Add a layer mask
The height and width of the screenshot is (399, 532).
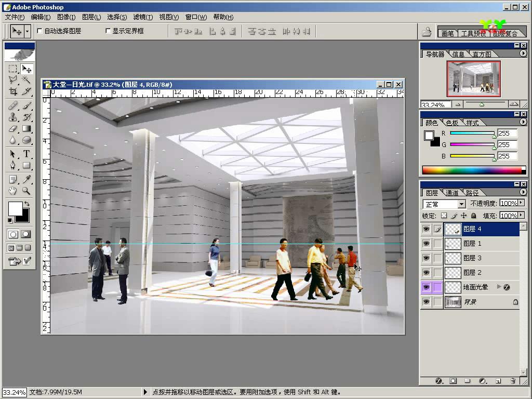pos(453,381)
